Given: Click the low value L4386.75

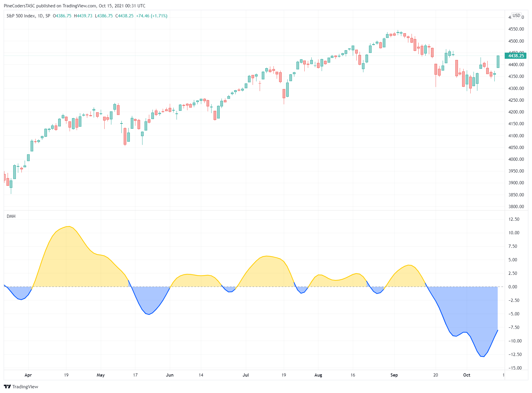Looking at the screenshot, I should point(104,16).
